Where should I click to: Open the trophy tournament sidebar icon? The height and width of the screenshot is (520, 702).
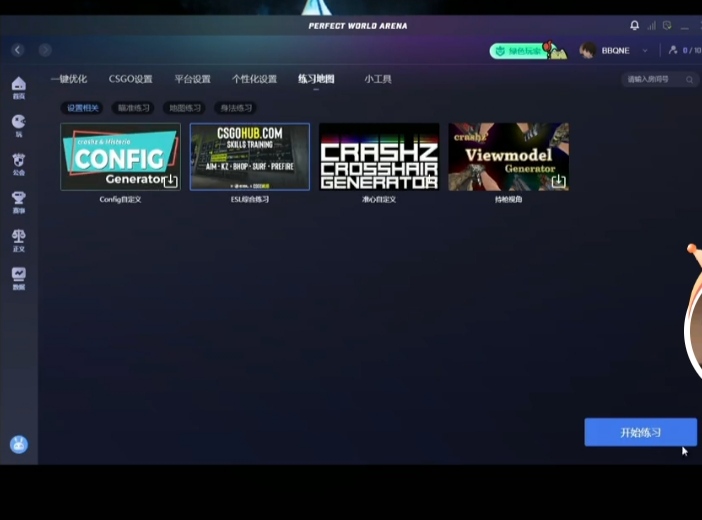tap(18, 202)
